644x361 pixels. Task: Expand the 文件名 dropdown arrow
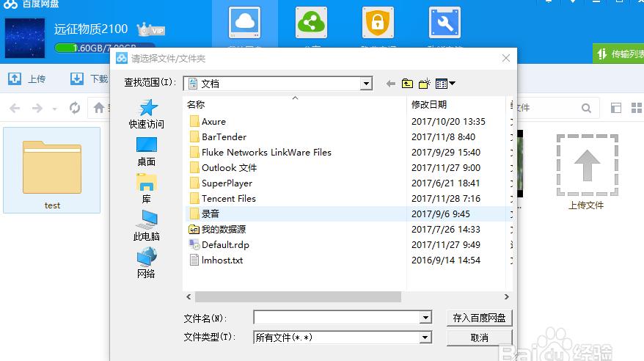(425, 318)
